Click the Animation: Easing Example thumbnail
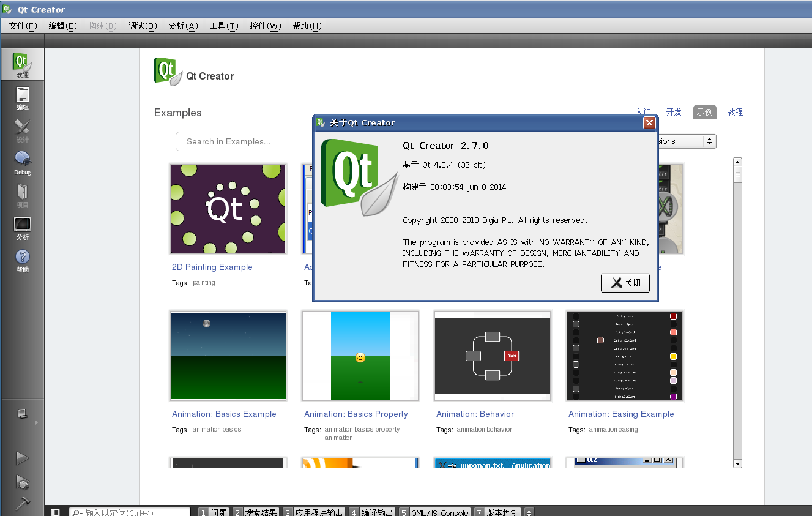Image resolution: width=812 pixels, height=516 pixels. [625, 356]
